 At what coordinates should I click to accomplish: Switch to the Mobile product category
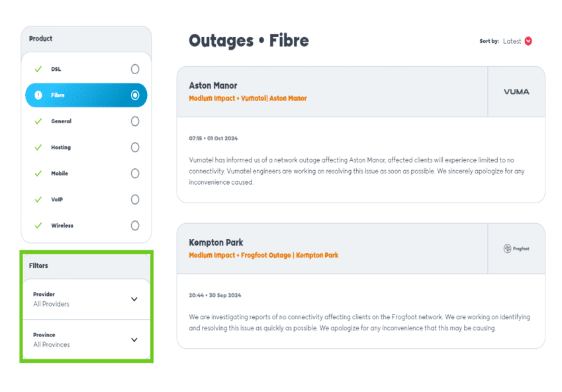tap(61, 173)
